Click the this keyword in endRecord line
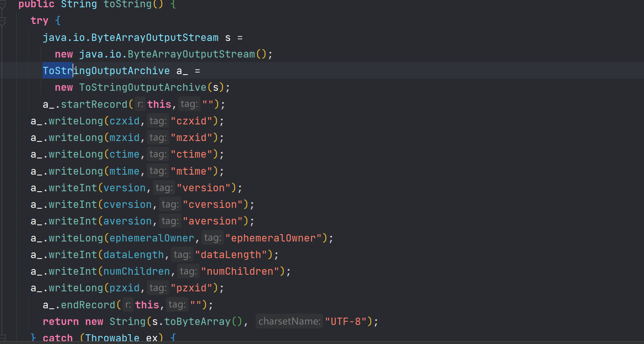This screenshot has width=644, height=344. point(147,305)
